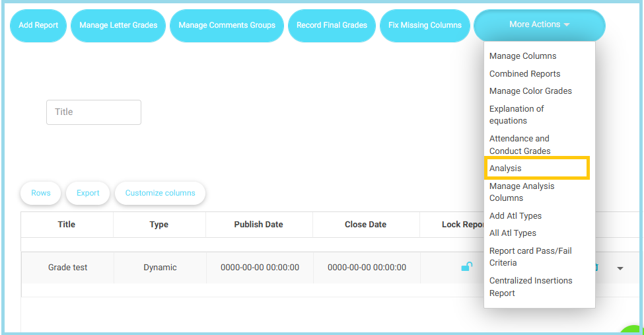644x335 pixels.
Task: Choose Manage Columns menu item
Action: pyautogui.click(x=522, y=56)
